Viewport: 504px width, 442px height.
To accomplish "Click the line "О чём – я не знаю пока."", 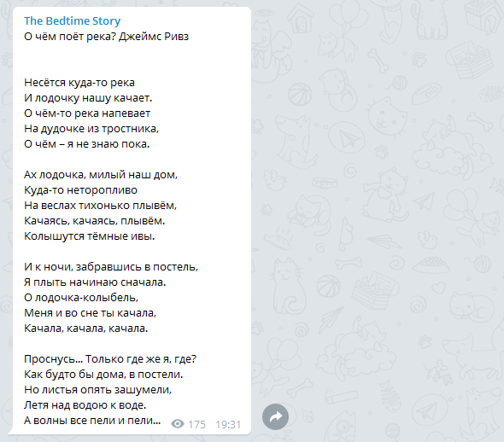I will 87,144.
